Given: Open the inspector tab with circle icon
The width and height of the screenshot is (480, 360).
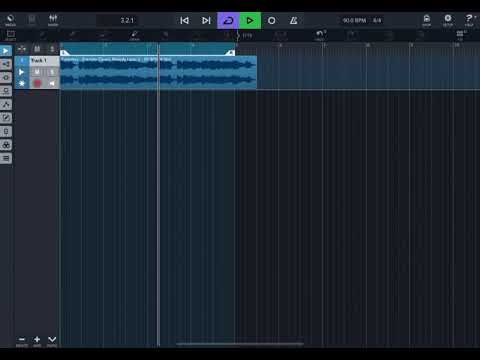Looking at the screenshot, I should tap(6, 78).
